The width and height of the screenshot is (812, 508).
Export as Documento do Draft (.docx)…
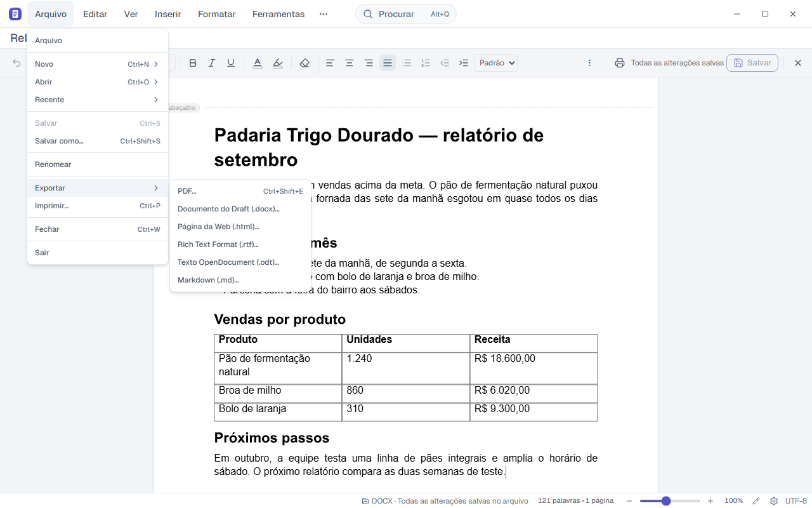coord(240,209)
